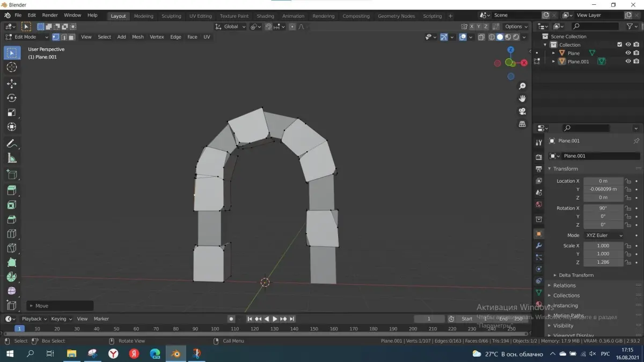Click the hand Pan view icon
Screen dimensions: 644x362
[x=522, y=99]
